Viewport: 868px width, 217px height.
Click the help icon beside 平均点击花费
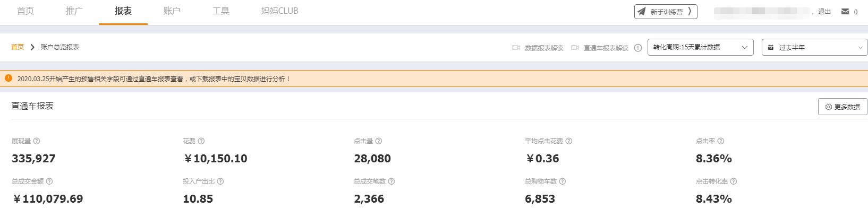pyautogui.click(x=569, y=141)
